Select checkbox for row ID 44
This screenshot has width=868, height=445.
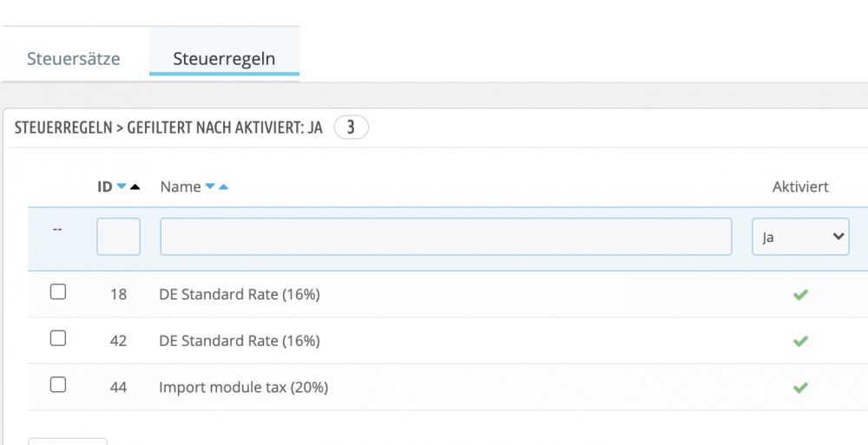point(58,384)
